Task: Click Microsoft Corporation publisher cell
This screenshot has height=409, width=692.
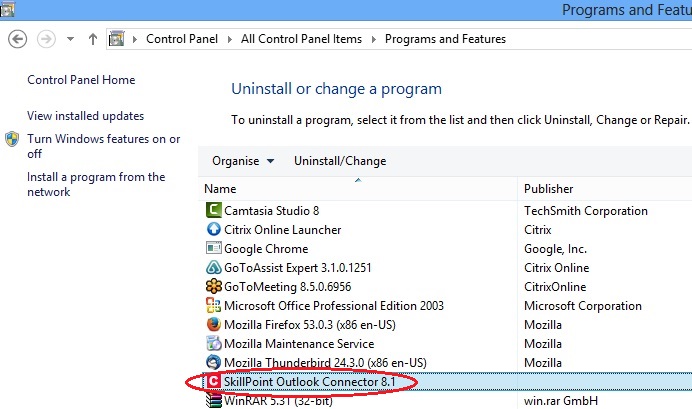Action: click(583, 306)
